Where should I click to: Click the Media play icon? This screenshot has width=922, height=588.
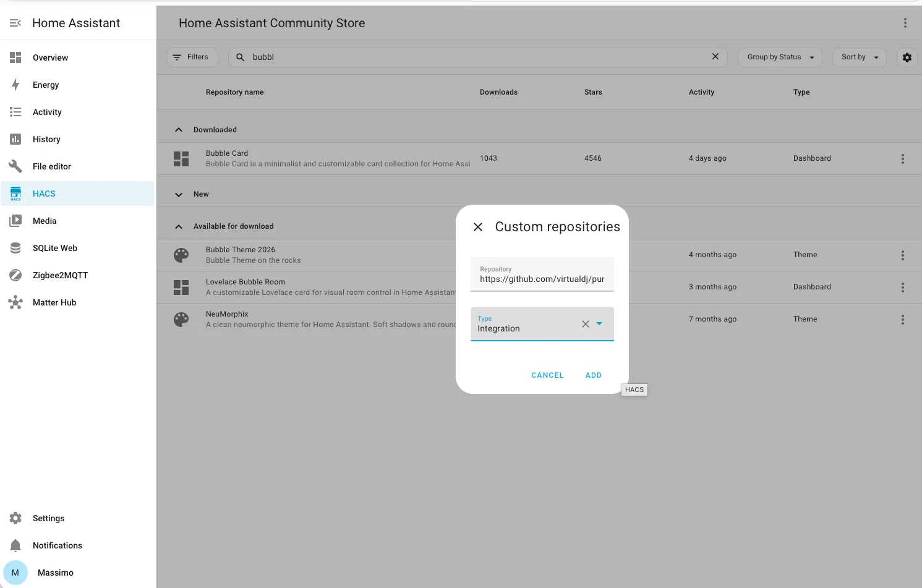[15, 221]
